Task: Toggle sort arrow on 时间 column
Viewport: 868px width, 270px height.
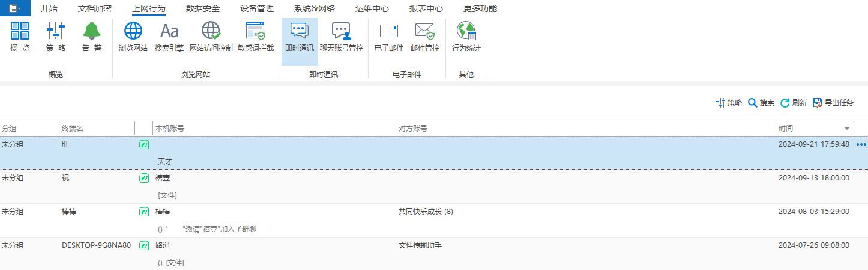Action: point(847,129)
